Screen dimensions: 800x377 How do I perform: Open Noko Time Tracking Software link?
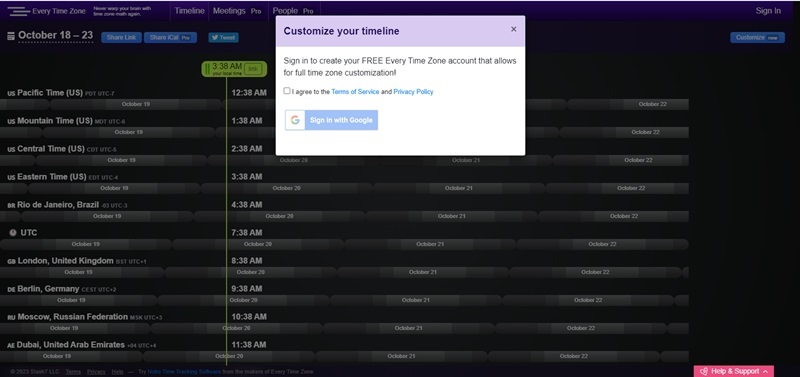(184, 372)
